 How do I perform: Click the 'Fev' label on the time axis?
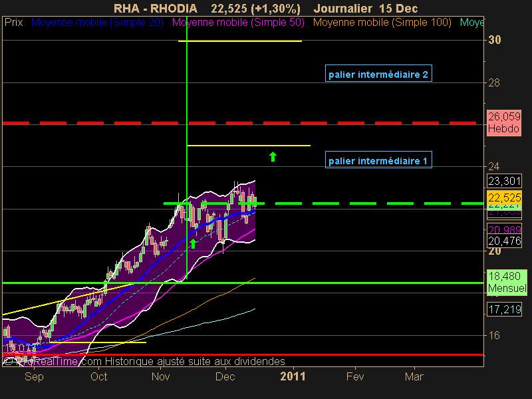pyautogui.click(x=355, y=376)
